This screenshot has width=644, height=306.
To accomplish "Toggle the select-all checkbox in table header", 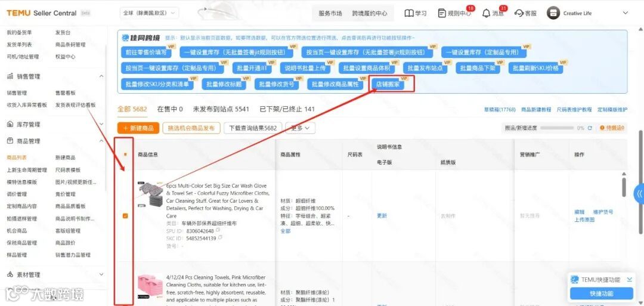I will click(126, 154).
